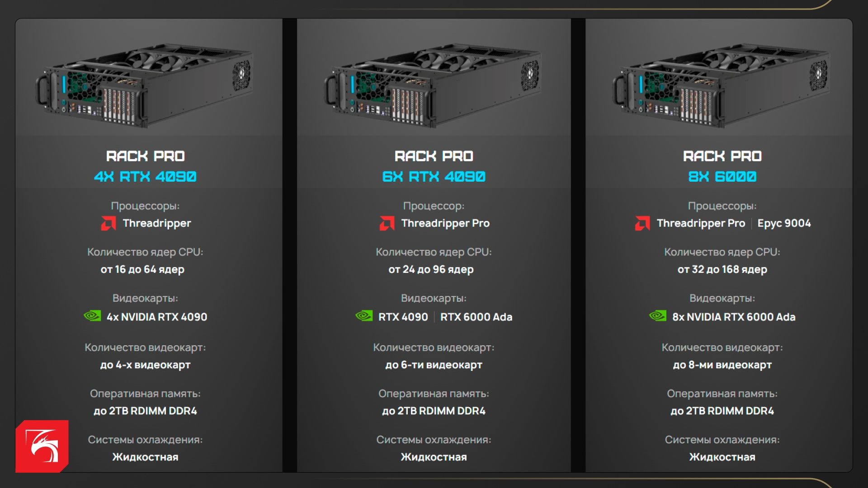Click 'от 24 до 96 ядер' core count text
Image resolution: width=868 pixels, height=488 pixels.
pos(431,269)
